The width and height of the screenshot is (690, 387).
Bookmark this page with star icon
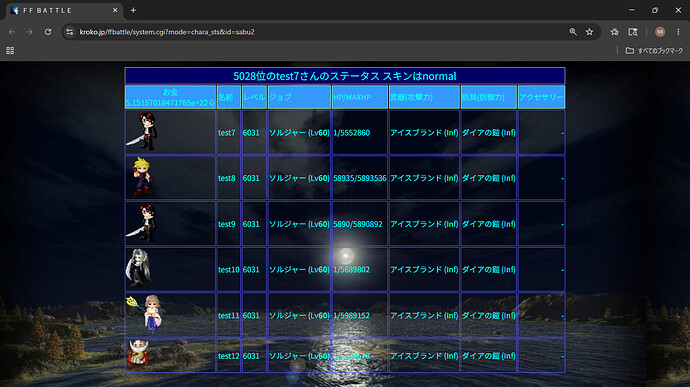coord(589,32)
